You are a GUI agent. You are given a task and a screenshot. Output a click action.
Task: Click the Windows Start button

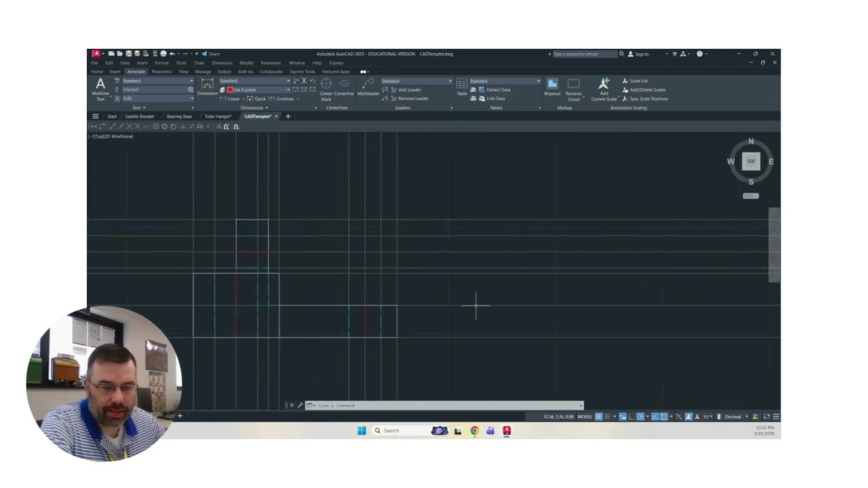[361, 430]
